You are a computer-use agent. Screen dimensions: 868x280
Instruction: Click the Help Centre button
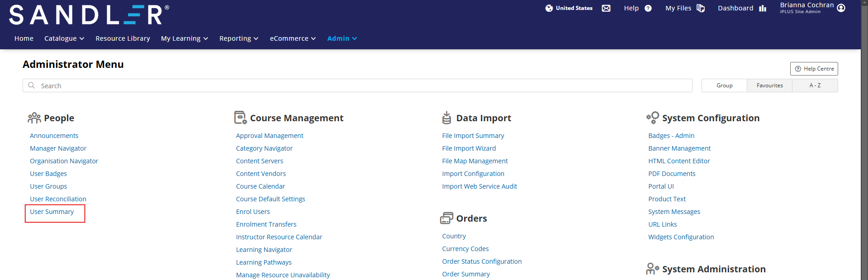814,69
